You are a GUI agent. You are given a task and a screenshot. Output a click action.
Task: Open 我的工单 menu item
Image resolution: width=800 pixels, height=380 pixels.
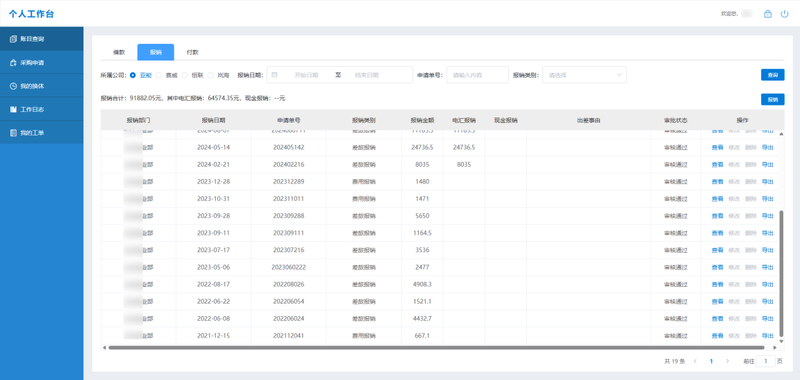click(x=42, y=133)
